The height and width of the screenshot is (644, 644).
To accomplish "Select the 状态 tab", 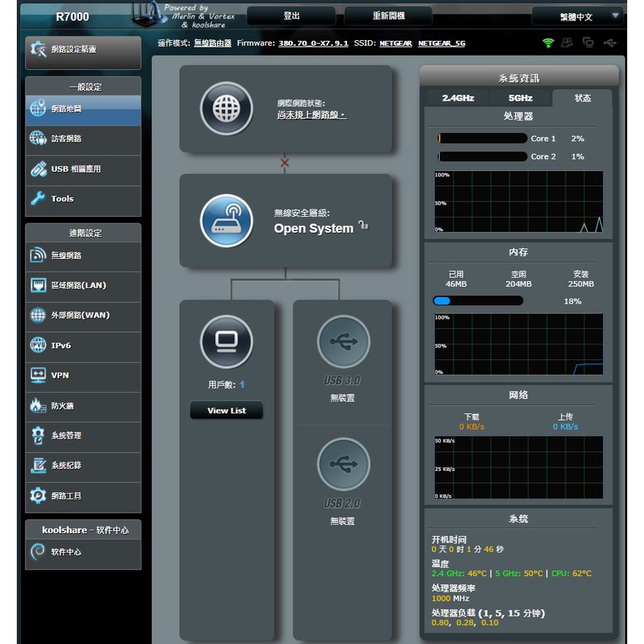I will [582, 98].
